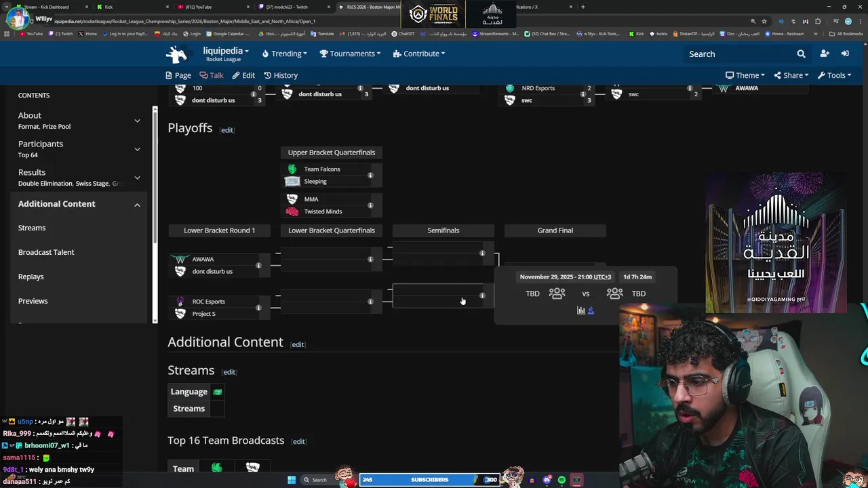The image size is (868, 488).
Task: Open AWAWA vs dont disturb us info
Action: (258, 266)
